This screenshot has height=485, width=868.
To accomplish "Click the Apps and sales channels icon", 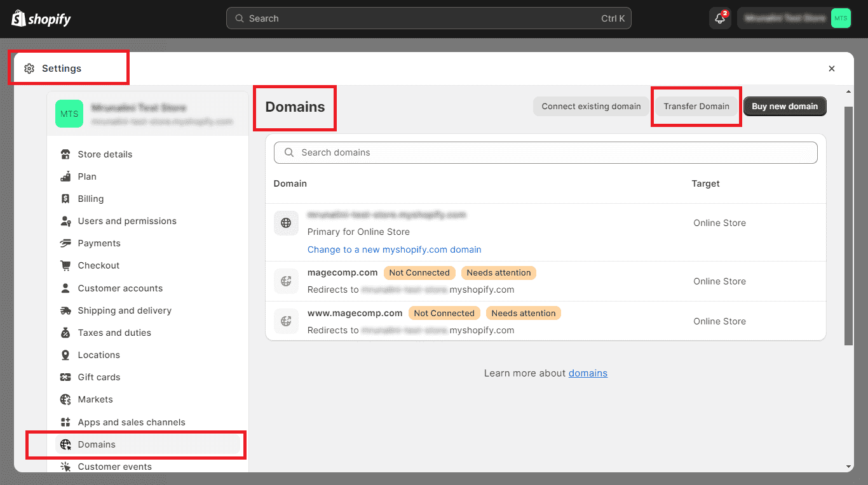I will coord(65,422).
